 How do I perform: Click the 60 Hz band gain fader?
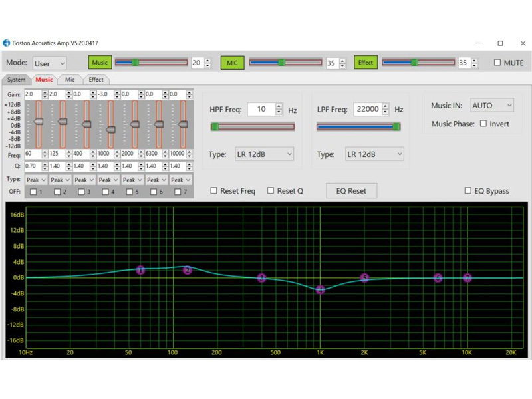coord(39,122)
